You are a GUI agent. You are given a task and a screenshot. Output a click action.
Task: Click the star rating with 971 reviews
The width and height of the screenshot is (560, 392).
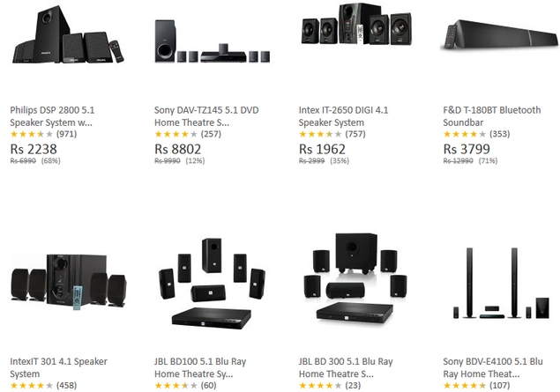(x=43, y=134)
